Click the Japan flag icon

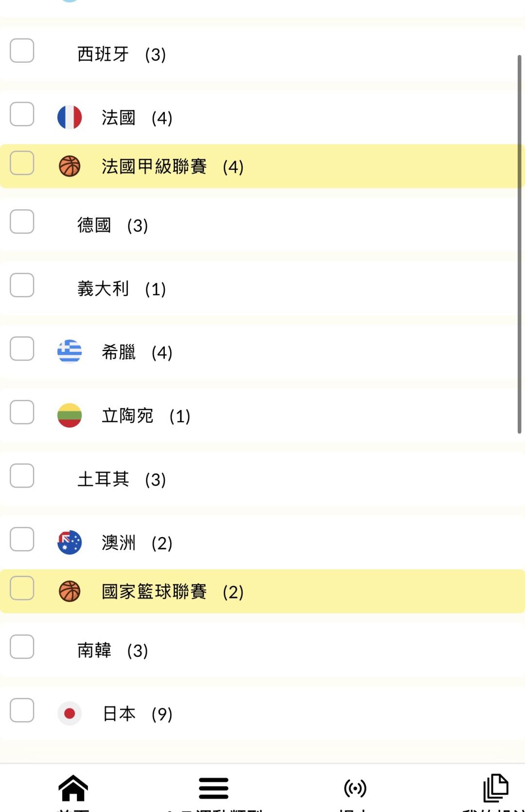(x=70, y=714)
